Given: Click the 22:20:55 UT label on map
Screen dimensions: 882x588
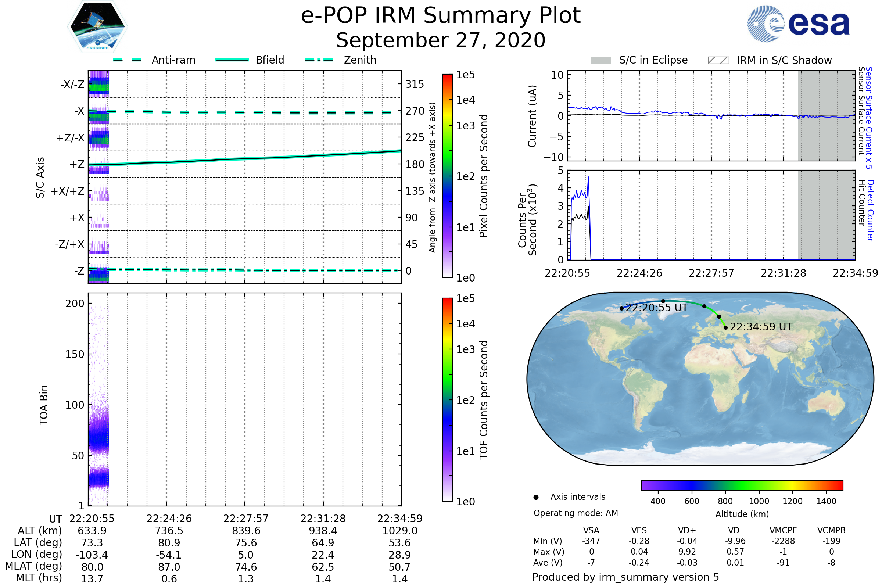Looking at the screenshot, I should (657, 308).
